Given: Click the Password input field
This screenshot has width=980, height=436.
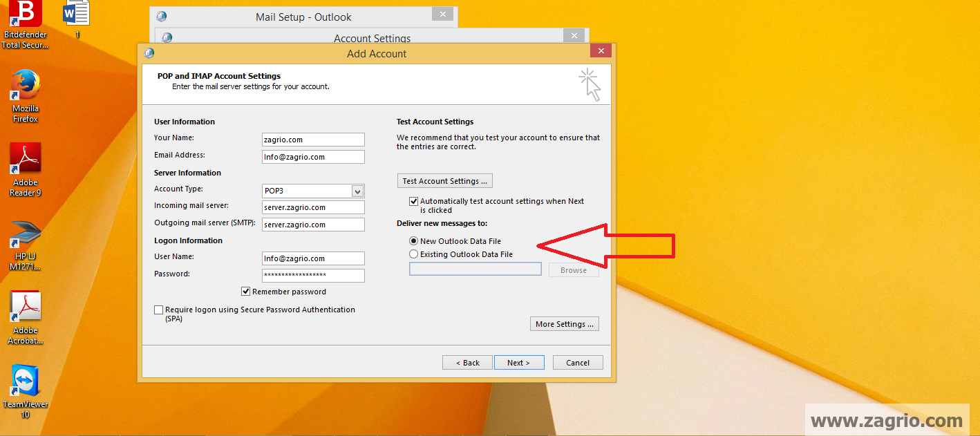Looking at the screenshot, I should [313, 276].
